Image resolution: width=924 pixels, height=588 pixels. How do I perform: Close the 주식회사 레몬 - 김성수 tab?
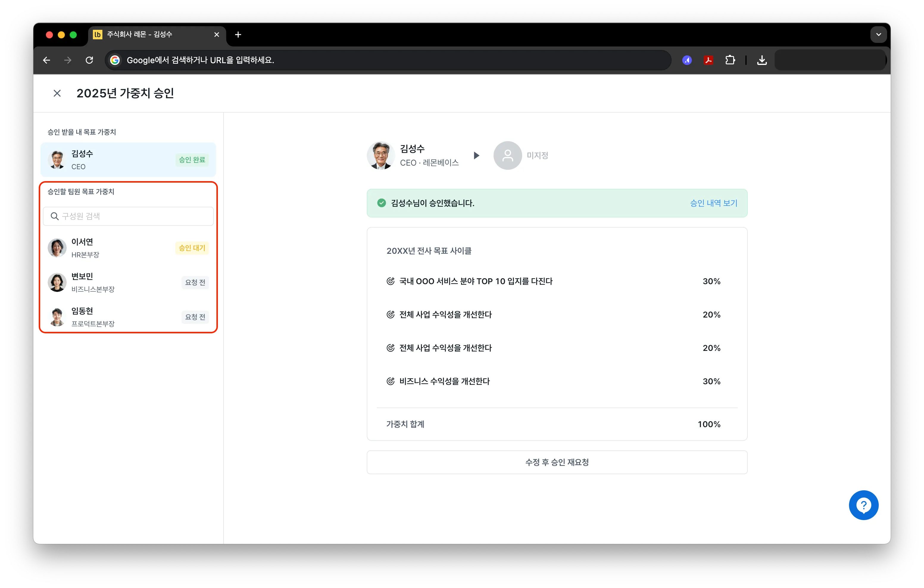216,35
